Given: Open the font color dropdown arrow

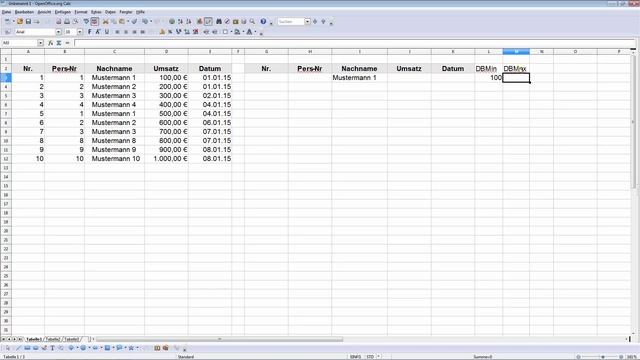Looking at the screenshot, I should [x=255, y=32].
